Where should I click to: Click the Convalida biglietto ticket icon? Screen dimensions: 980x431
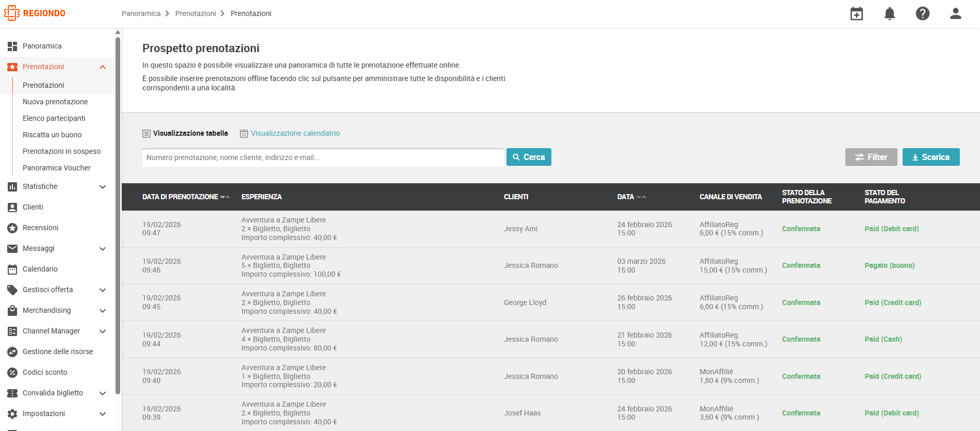[x=12, y=393]
